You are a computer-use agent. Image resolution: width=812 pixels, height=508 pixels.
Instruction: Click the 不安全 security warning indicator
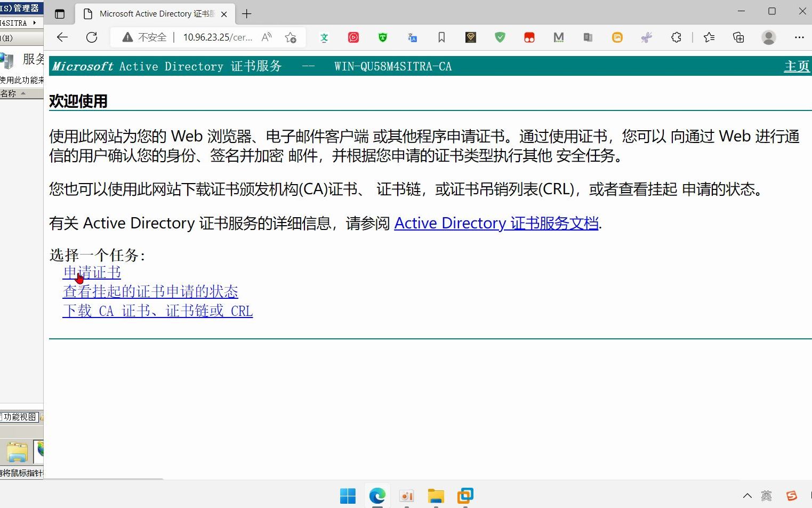(x=144, y=37)
